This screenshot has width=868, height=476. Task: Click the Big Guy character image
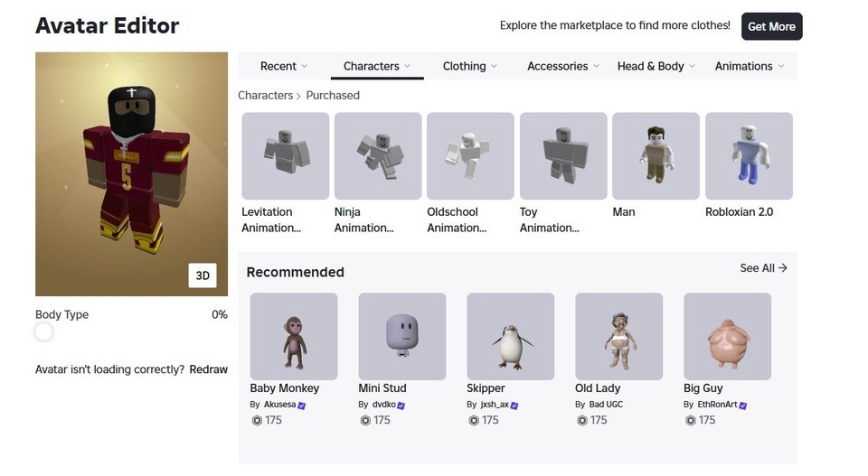pos(728,336)
